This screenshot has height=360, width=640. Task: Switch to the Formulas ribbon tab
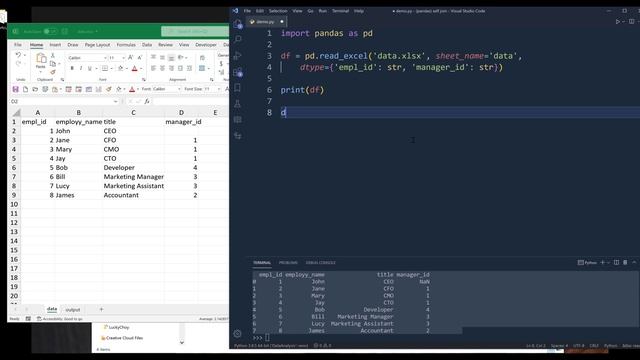[126, 44]
